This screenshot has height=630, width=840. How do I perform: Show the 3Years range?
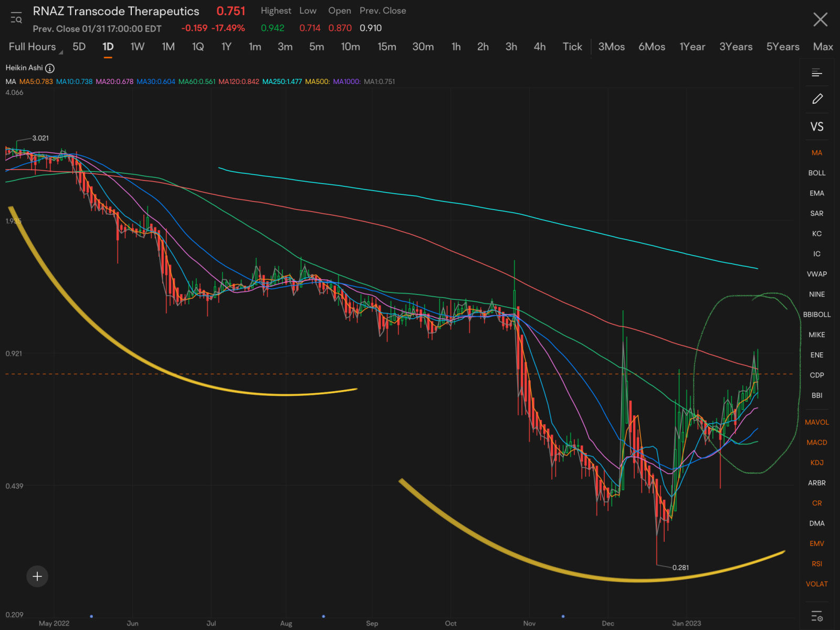[736, 47]
